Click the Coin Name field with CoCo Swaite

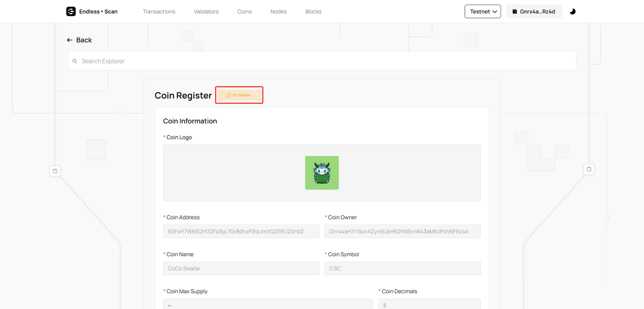(241, 268)
